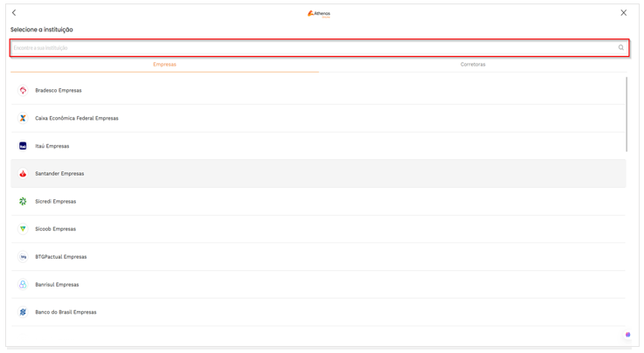644x353 pixels.
Task: Click the magnifying glass search icon
Action: click(x=621, y=47)
